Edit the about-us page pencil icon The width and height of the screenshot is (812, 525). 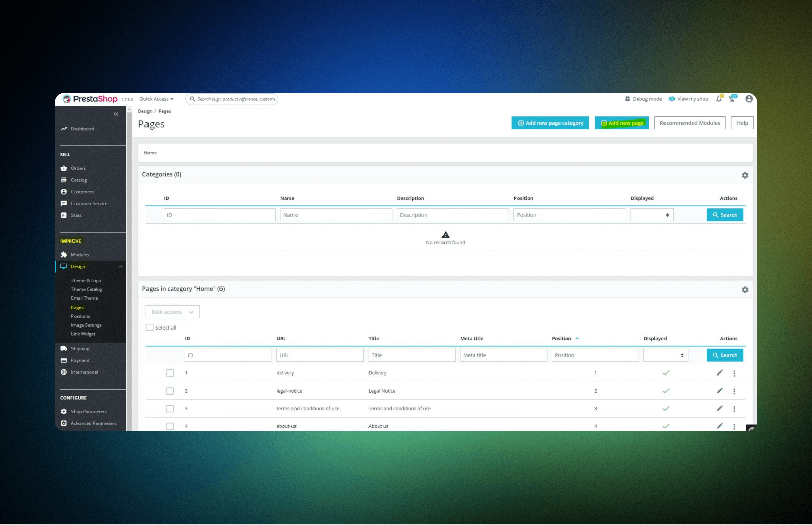(x=720, y=426)
